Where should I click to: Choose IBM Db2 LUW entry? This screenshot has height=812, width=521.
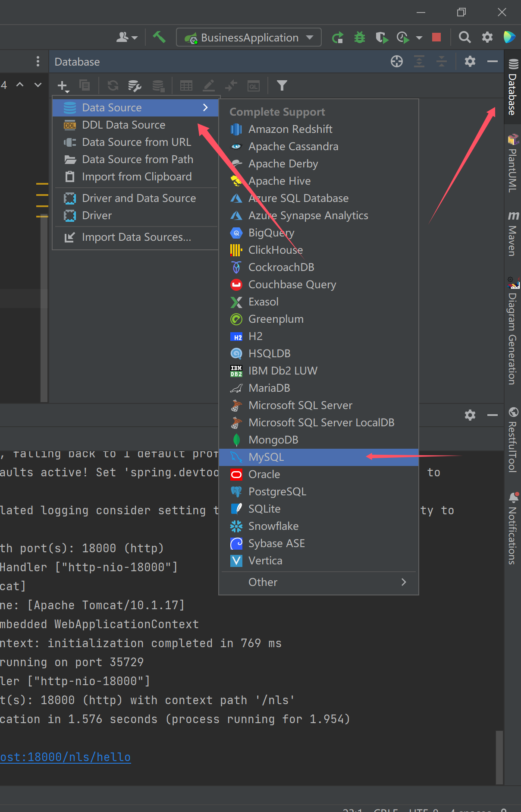[319, 371]
